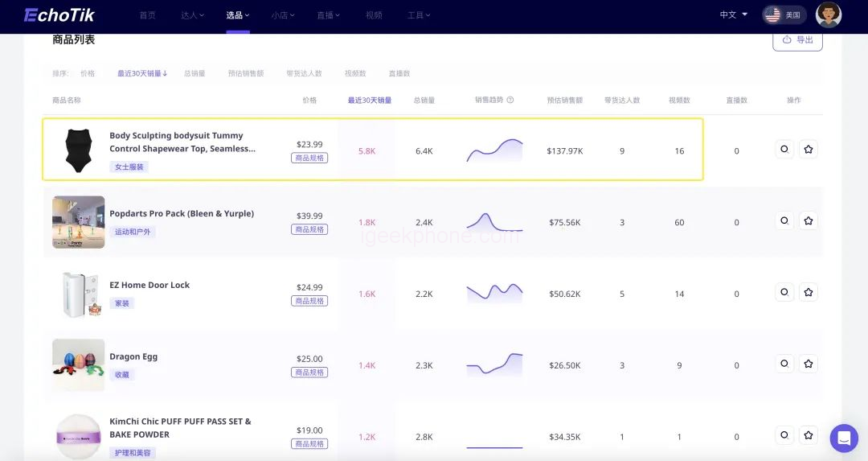
Task: Click 商品规格 under the $39.99 price
Action: 309,229
